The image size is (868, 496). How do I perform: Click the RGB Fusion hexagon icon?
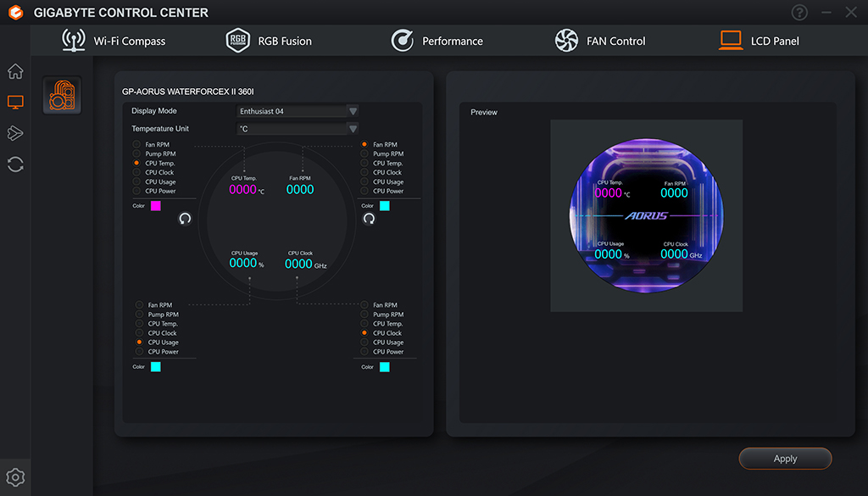click(x=238, y=41)
